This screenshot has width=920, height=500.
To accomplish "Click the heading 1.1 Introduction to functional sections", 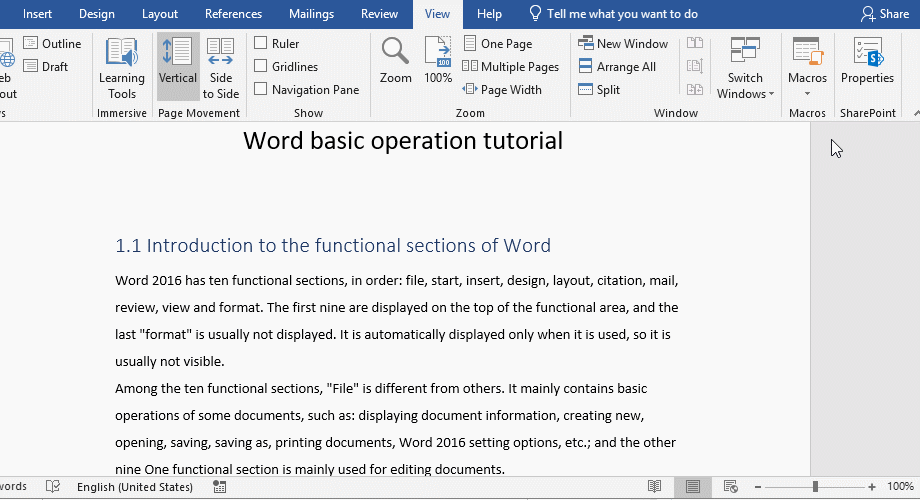I will click(x=333, y=245).
